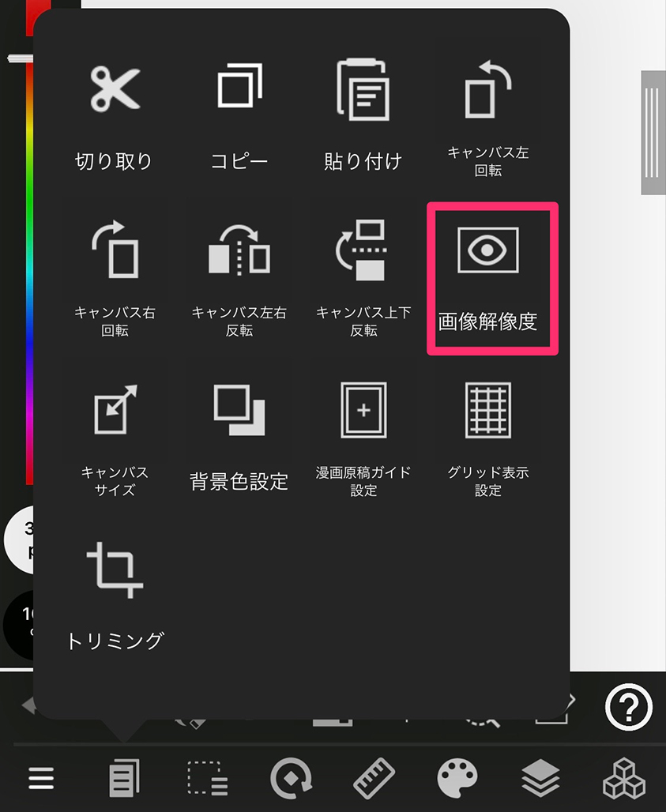The width and height of the screenshot is (666, 812).
Task: Choose the 貼り付け (paste) clipboard icon
Action: [363, 89]
